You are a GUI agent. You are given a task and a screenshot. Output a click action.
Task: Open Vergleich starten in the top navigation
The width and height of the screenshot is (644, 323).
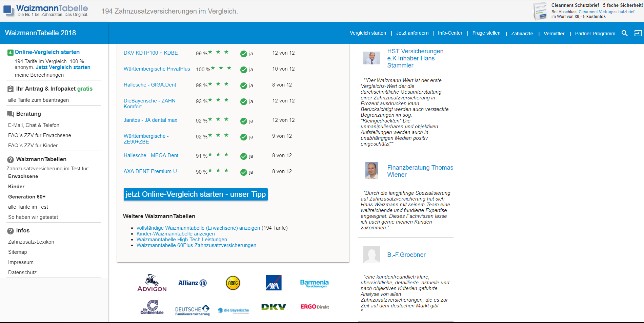point(368,33)
